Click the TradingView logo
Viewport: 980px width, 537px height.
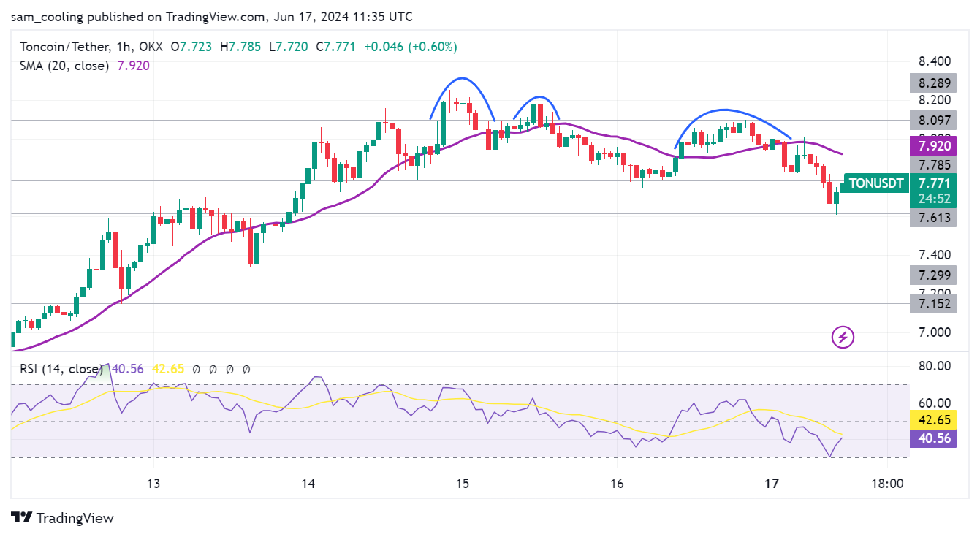62,518
